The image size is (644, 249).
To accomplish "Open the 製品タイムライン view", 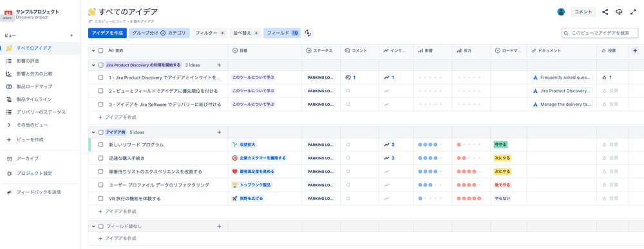I will [40, 99].
